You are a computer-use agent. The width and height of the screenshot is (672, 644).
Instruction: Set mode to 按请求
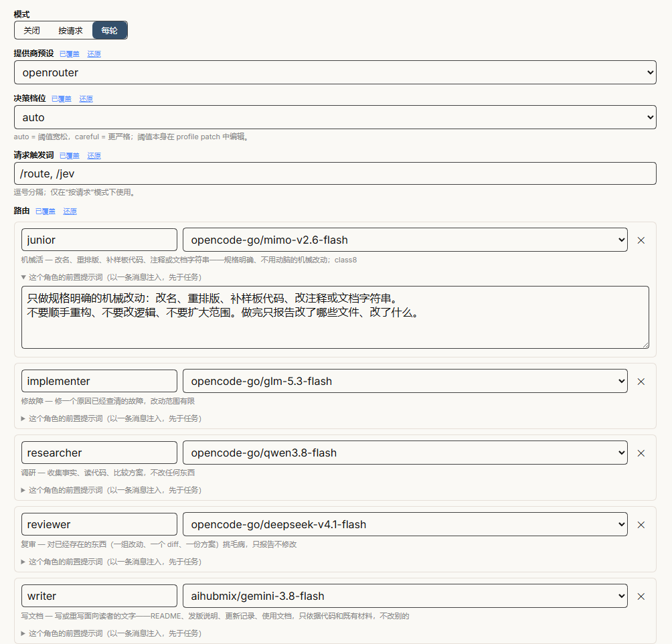pyautogui.click(x=70, y=30)
